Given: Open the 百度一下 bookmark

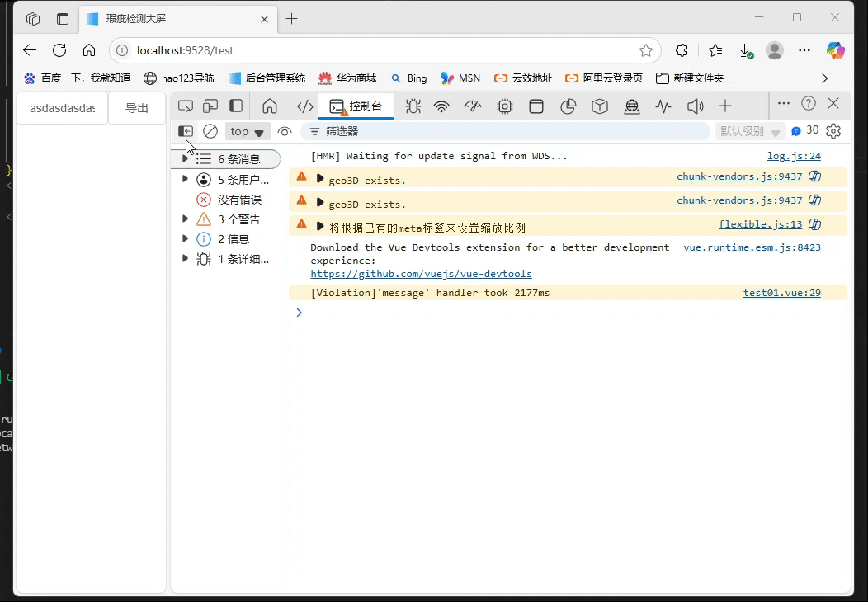Looking at the screenshot, I should coord(77,78).
